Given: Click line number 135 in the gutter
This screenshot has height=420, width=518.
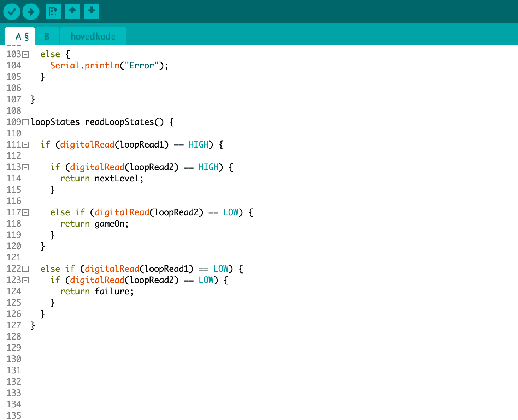Looking at the screenshot, I should click(x=14, y=416).
